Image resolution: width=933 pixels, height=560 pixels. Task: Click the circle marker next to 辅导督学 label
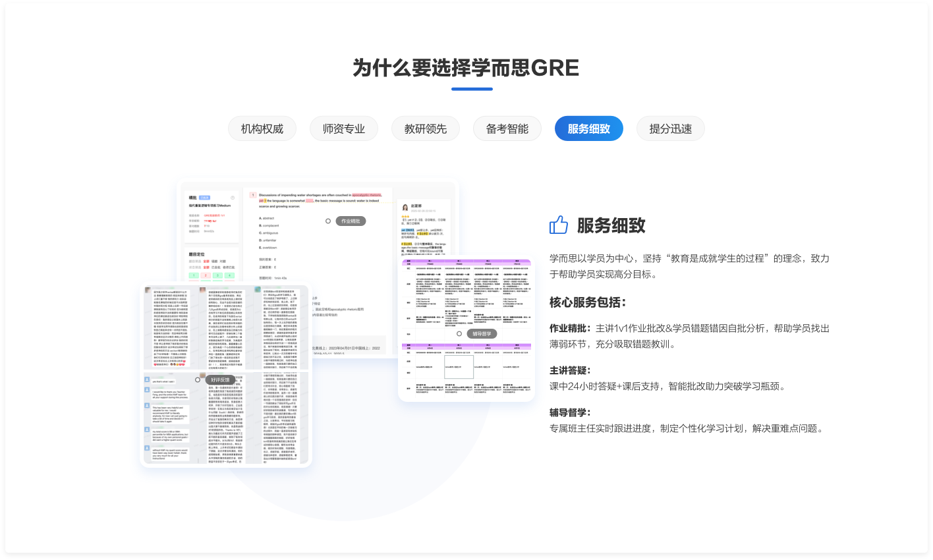(459, 333)
